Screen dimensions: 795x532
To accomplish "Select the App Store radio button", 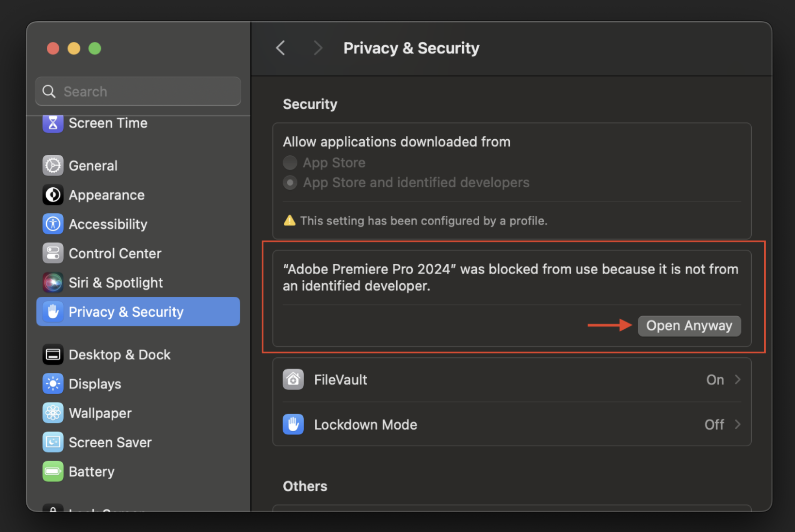I will coord(290,162).
